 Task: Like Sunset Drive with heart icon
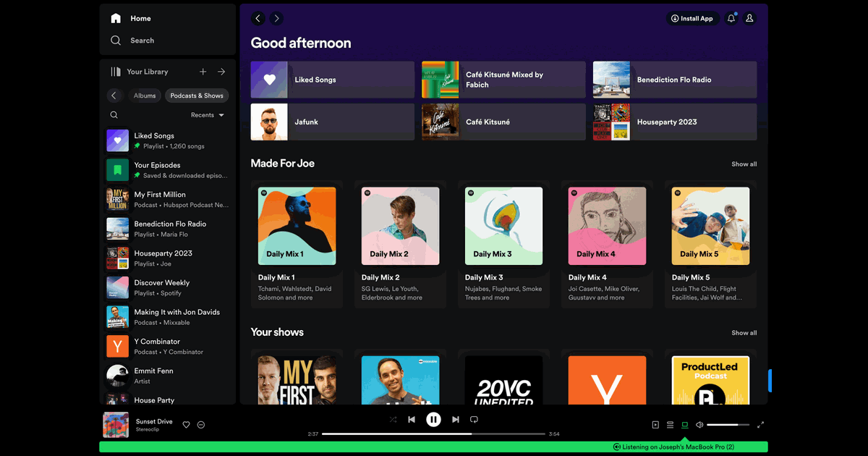point(186,425)
